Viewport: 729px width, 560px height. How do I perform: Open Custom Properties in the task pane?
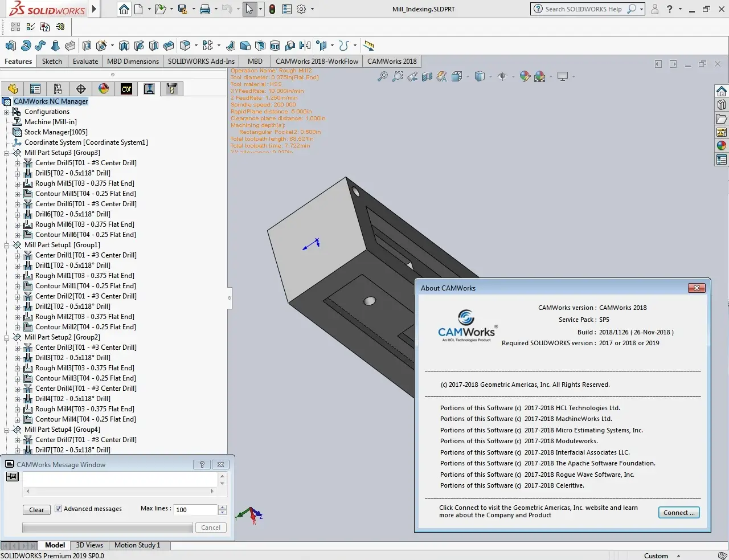click(722, 160)
